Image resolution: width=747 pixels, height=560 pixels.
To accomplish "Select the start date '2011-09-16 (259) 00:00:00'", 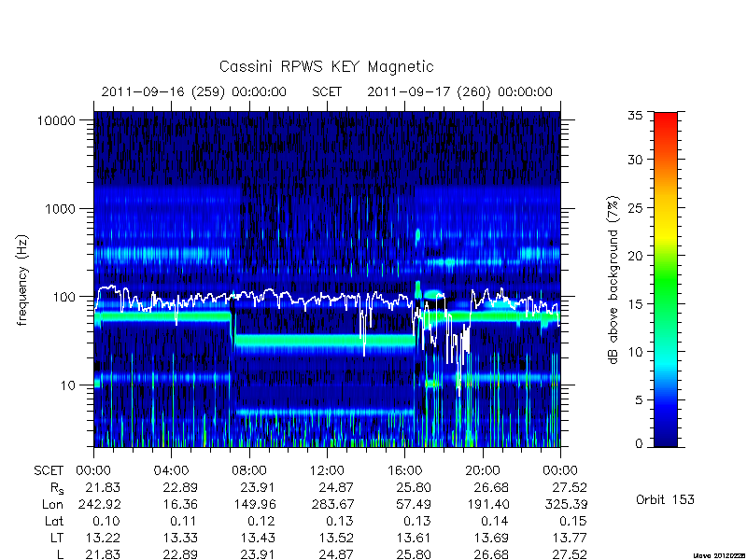I will pos(194,91).
